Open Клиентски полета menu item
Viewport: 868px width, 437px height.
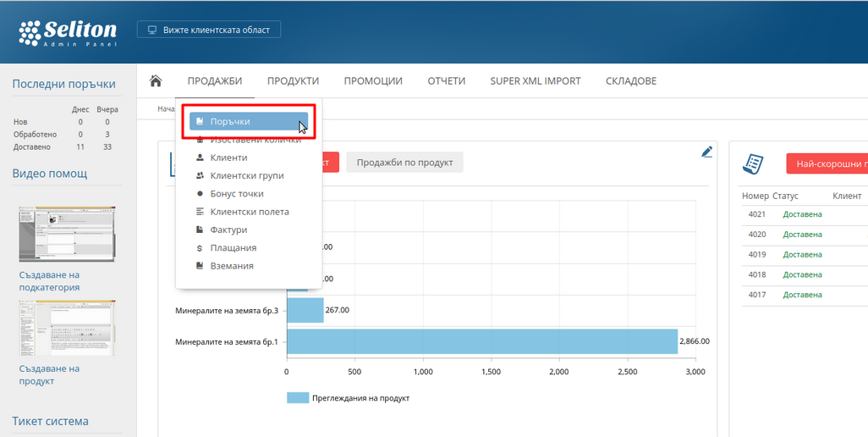[x=250, y=212]
